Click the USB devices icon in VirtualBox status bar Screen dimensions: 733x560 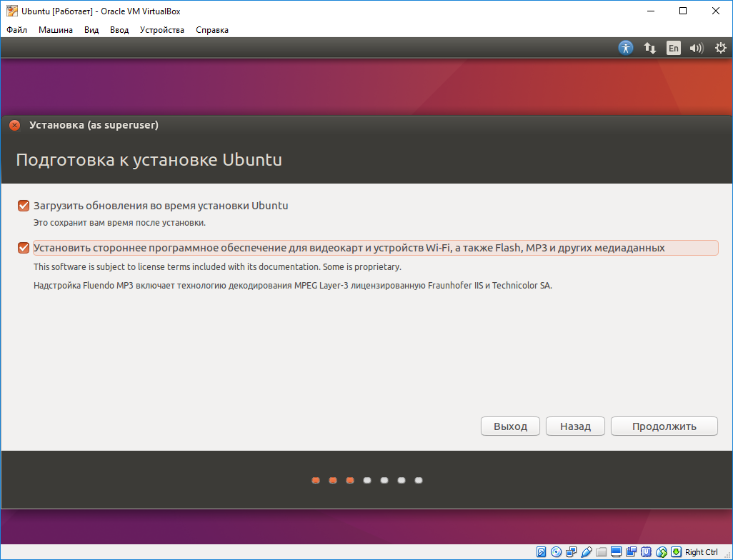point(587,551)
